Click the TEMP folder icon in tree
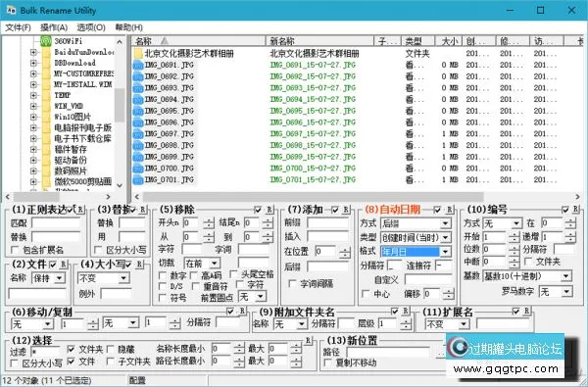This screenshot has height=387, width=588. 46,95
